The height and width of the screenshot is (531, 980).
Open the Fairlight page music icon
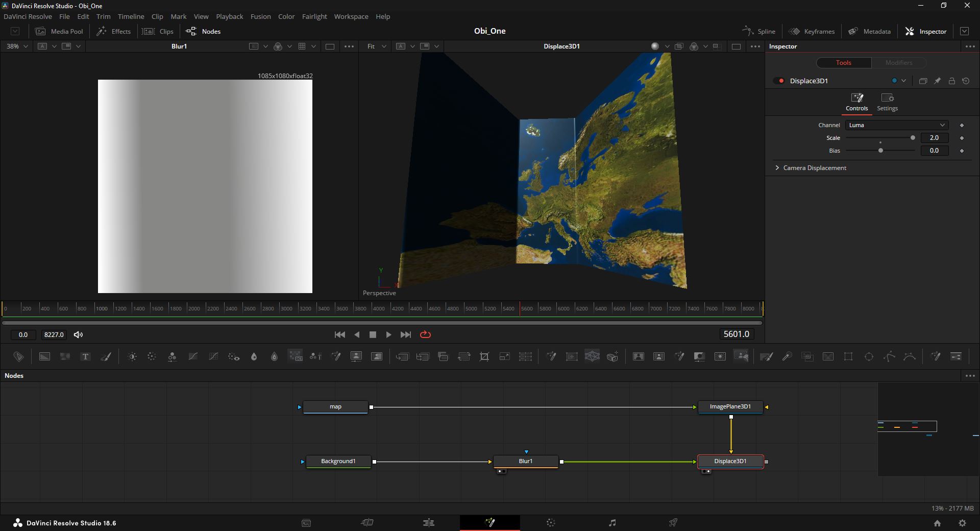click(x=612, y=522)
